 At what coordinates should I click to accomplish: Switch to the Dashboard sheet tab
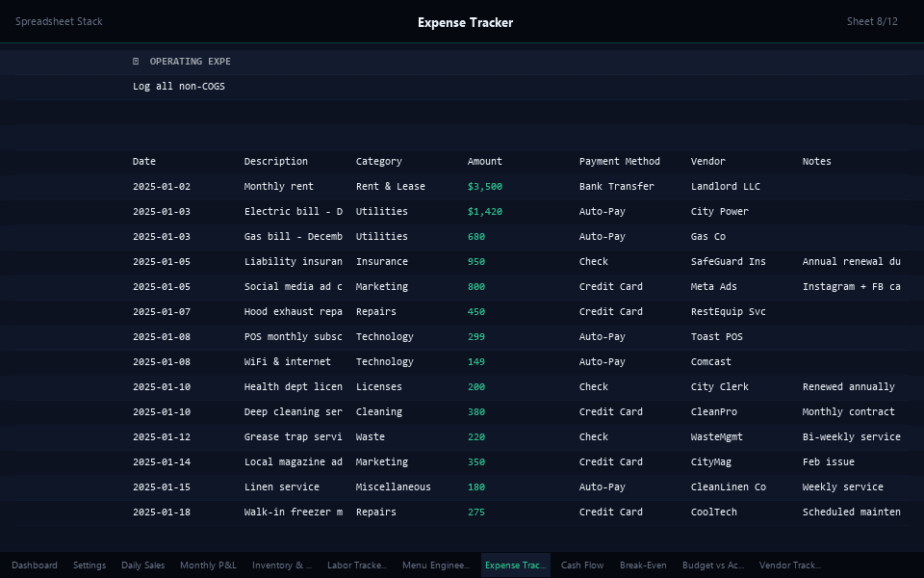click(35, 565)
